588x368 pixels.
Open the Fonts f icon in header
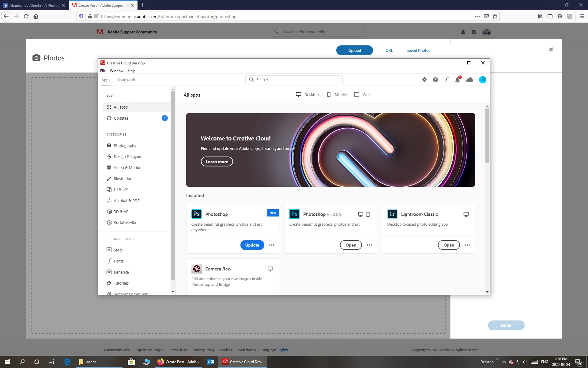[x=446, y=80]
